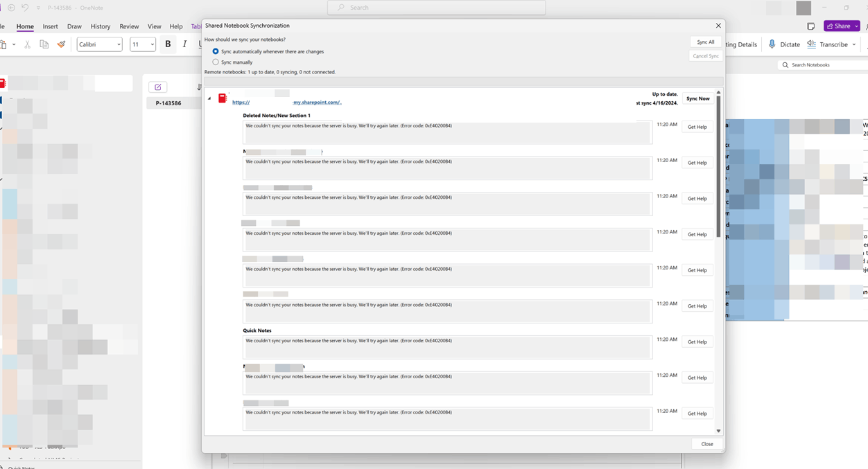Click the red notebook icon in sync dialog
The image size is (868, 469).
pyautogui.click(x=223, y=98)
